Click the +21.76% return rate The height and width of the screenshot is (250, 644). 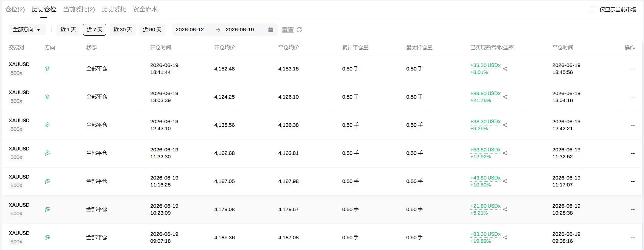[x=480, y=100]
